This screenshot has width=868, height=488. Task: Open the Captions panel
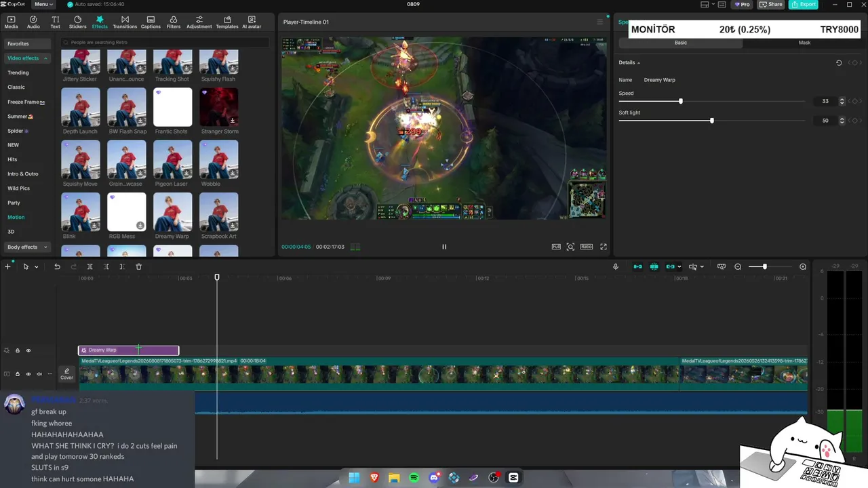tap(151, 22)
